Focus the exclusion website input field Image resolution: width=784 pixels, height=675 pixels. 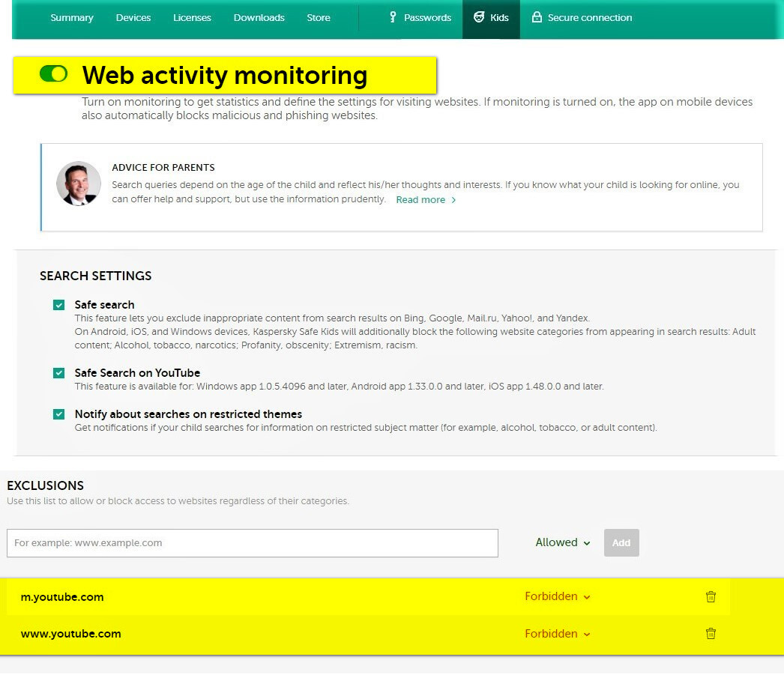253,543
